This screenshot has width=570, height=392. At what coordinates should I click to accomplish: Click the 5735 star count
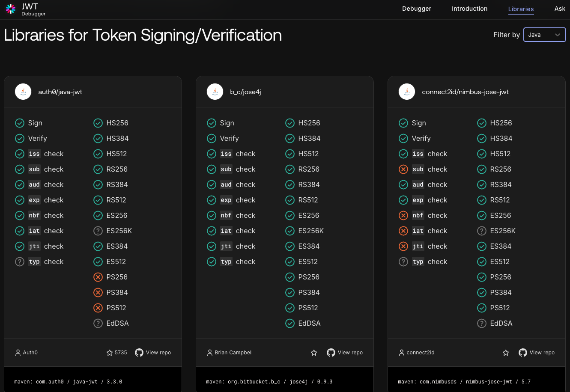click(x=121, y=353)
